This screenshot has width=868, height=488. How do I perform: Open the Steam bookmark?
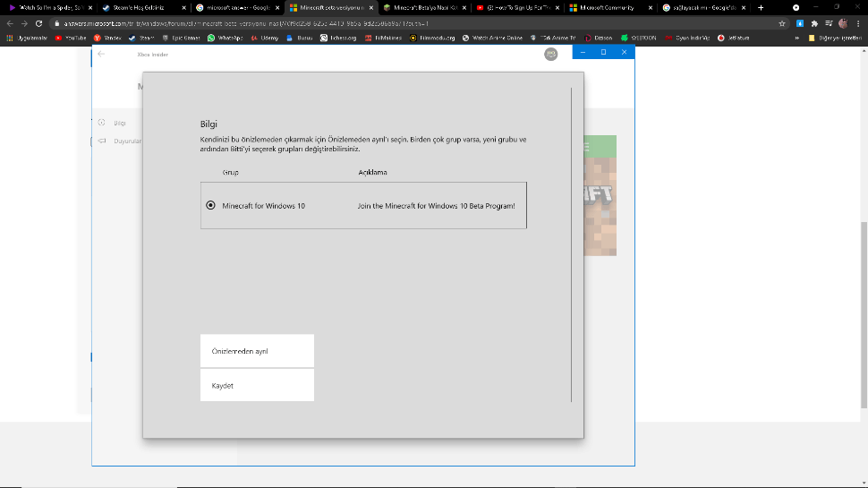point(141,39)
